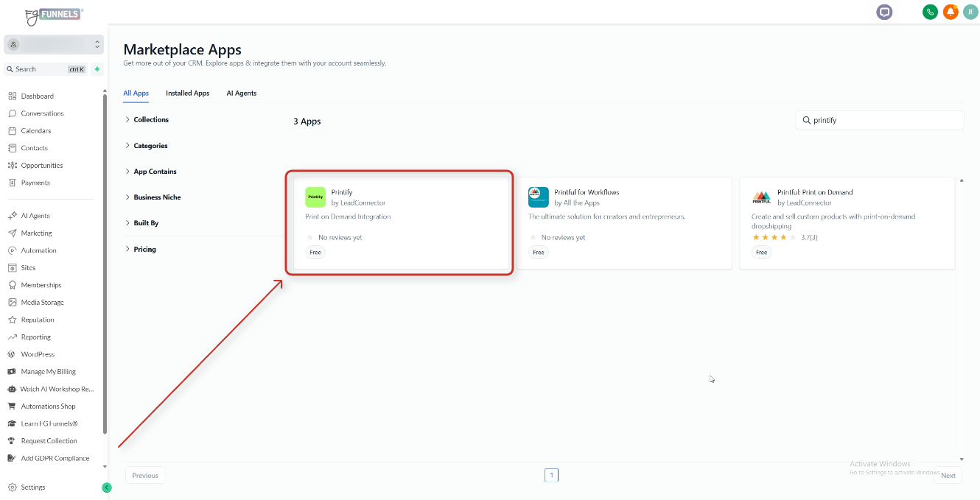Open Printful: Print on Demand card
The image size is (980, 500).
pos(847,223)
